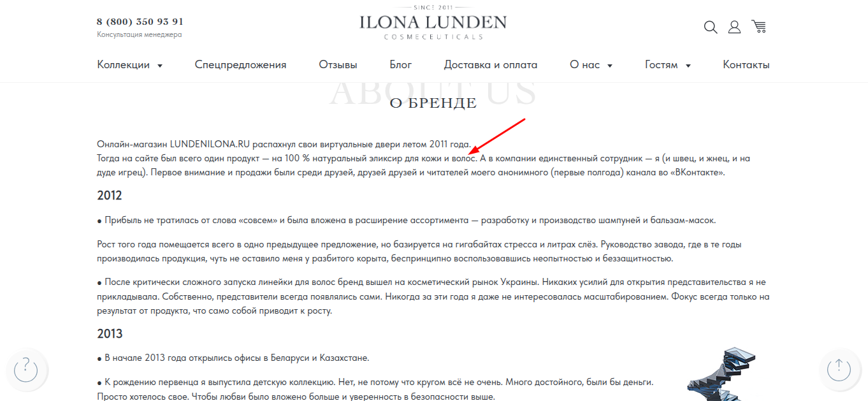Open the Отзывы menu item
The image size is (868, 401).
click(x=338, y=64)
